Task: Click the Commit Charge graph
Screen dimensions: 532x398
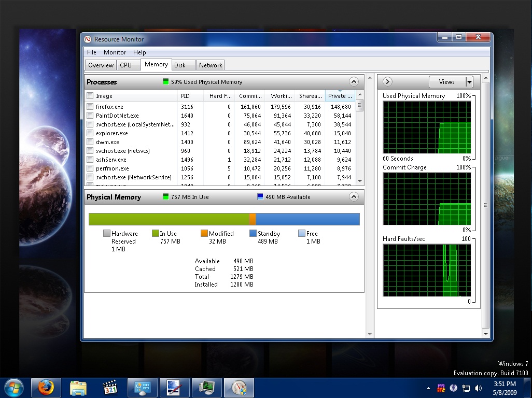Action: pos(427,199)
